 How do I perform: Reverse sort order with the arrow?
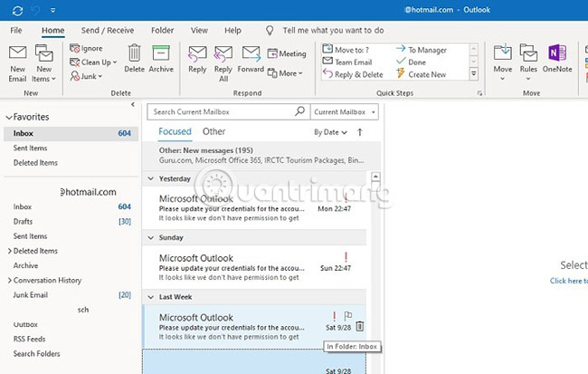360,132
